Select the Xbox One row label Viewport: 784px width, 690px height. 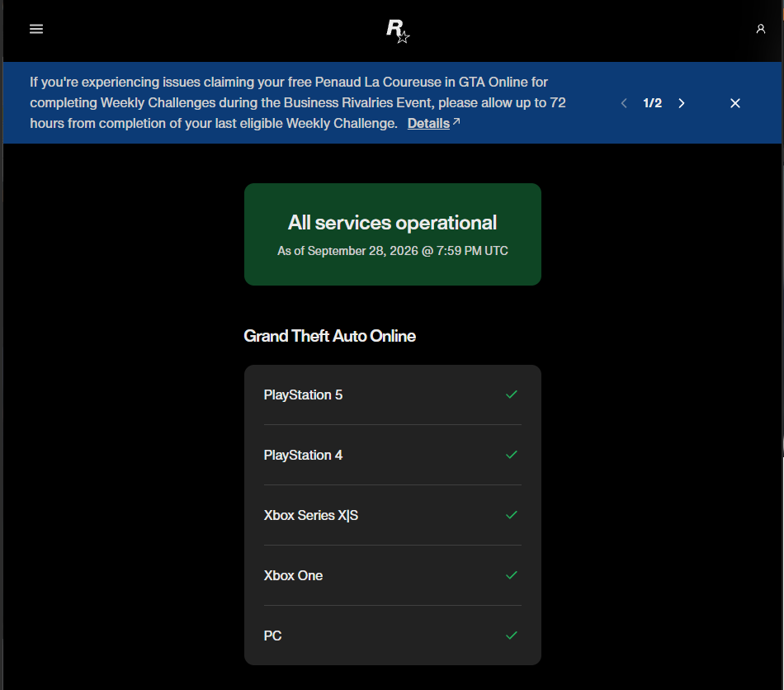click(294, 575)
